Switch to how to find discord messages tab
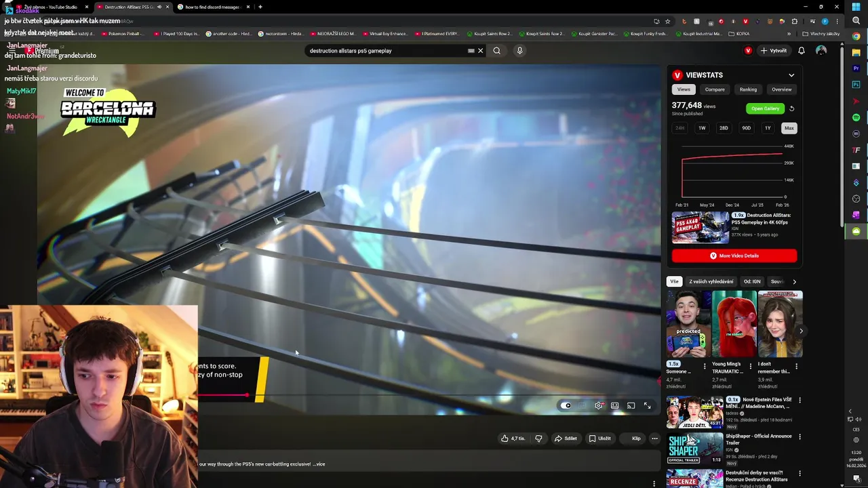The image size is (868, 488). coord(213,7)
